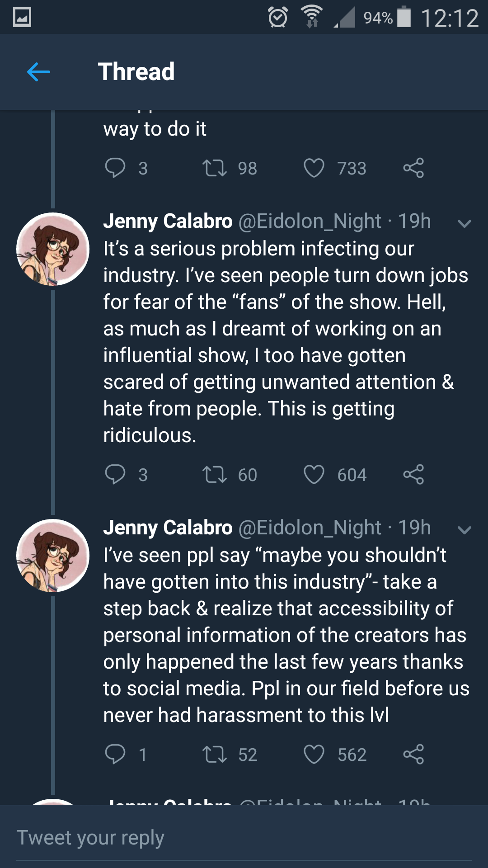Tap Jenny Calabro's avatar on second tweet

tap(53, 556)
